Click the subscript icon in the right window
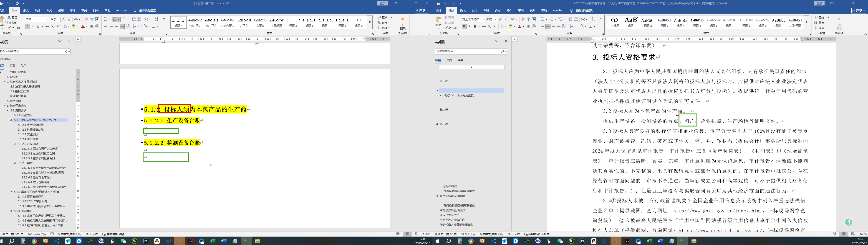868x245 pixels. pyautogui.click(x=490, y=26)
